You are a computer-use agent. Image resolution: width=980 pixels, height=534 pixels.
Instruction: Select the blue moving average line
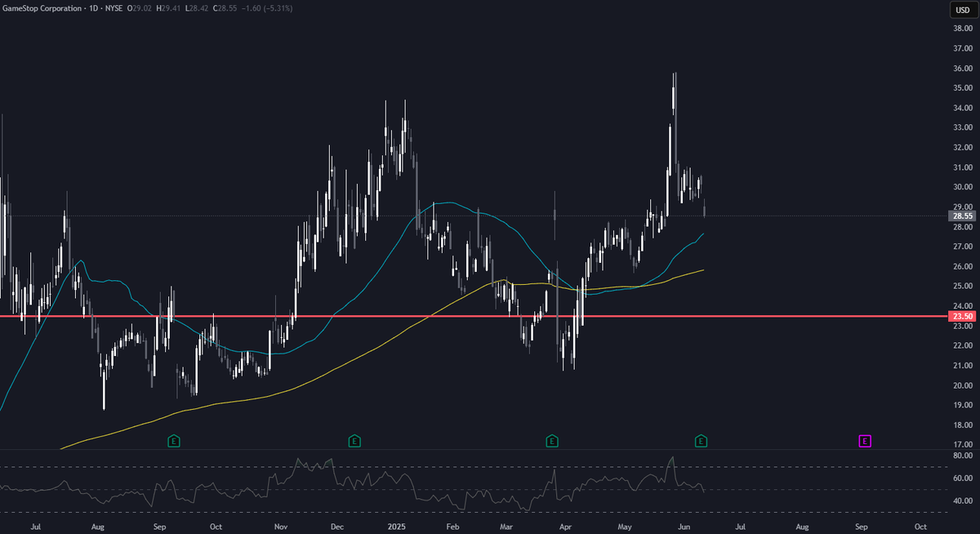(x=449, y=203)
